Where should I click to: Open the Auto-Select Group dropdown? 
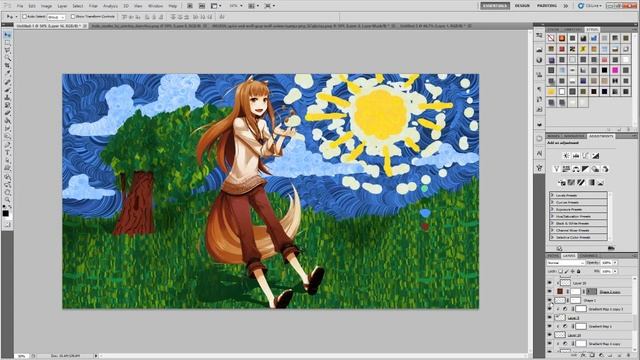(56, 17)
